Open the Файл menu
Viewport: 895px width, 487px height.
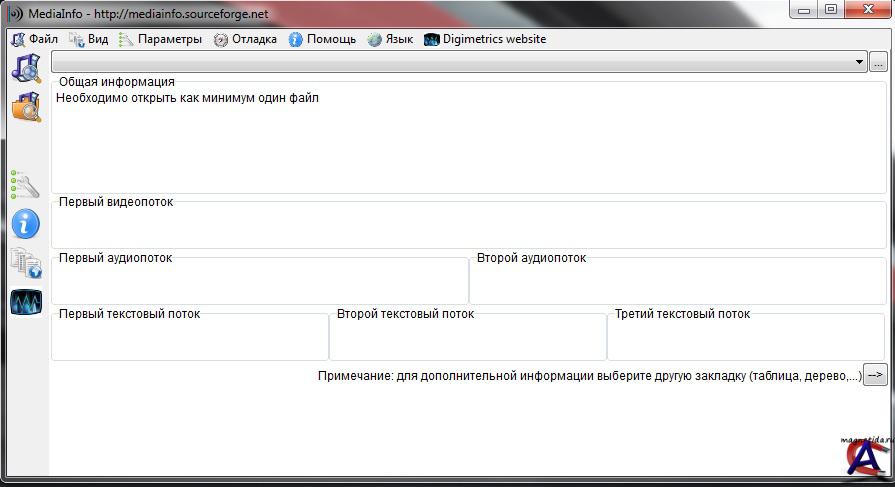click(x=35, y=40)
